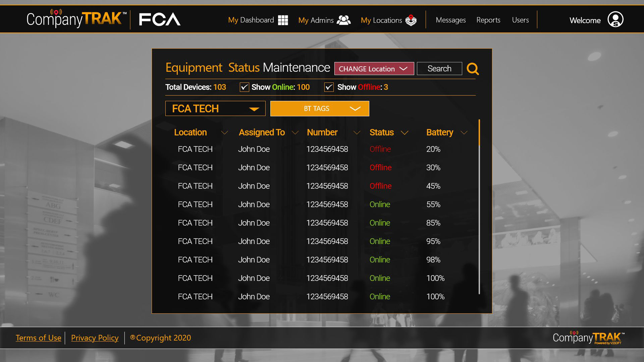Screen dimensions: 644x362
Task: Click the 55% battery value
Action: point(433,204)
